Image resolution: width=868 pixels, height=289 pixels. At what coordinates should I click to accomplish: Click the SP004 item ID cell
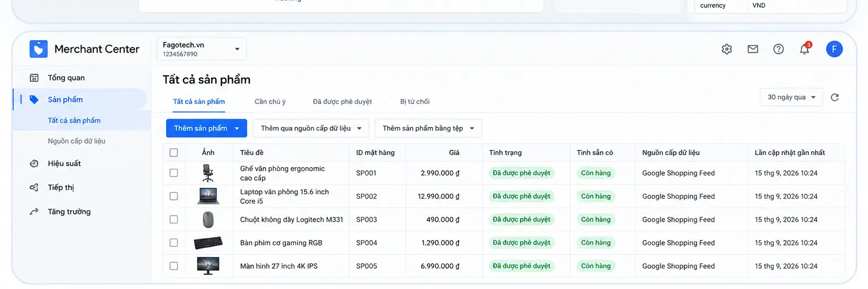coord(366,243)
